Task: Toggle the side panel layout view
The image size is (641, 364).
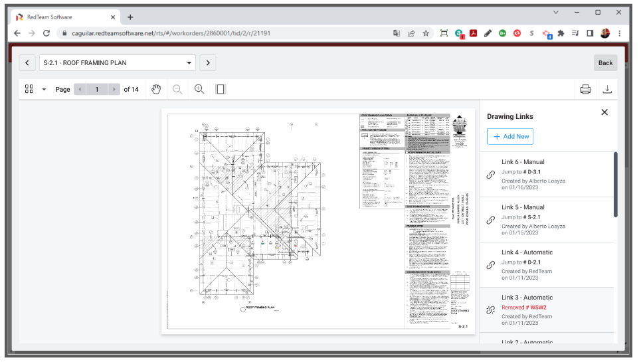Action: [x=221, y=89]
